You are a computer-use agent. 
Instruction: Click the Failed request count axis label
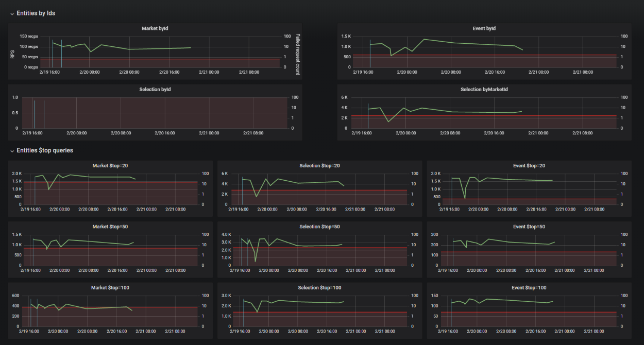point(298,54)
